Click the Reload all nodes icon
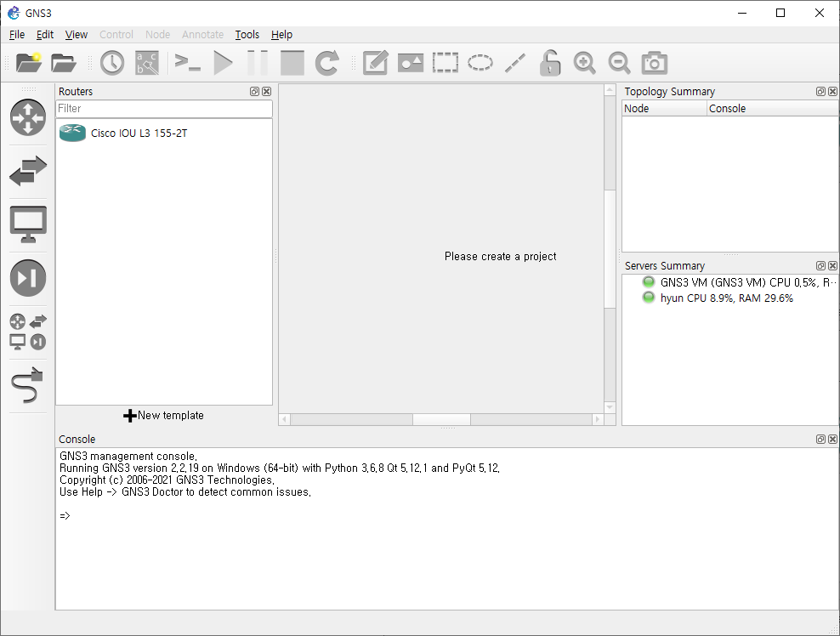This screenshot has width=840, height=636. click(326, 63)
